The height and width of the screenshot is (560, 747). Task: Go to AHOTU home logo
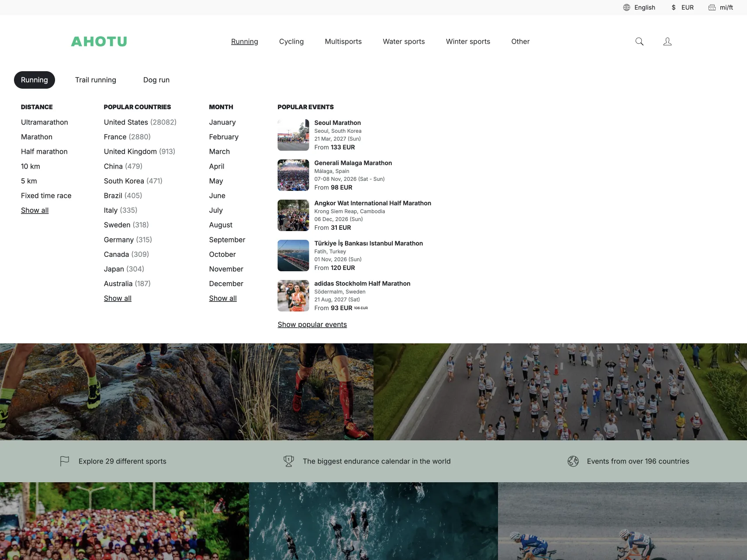point(99,41)
